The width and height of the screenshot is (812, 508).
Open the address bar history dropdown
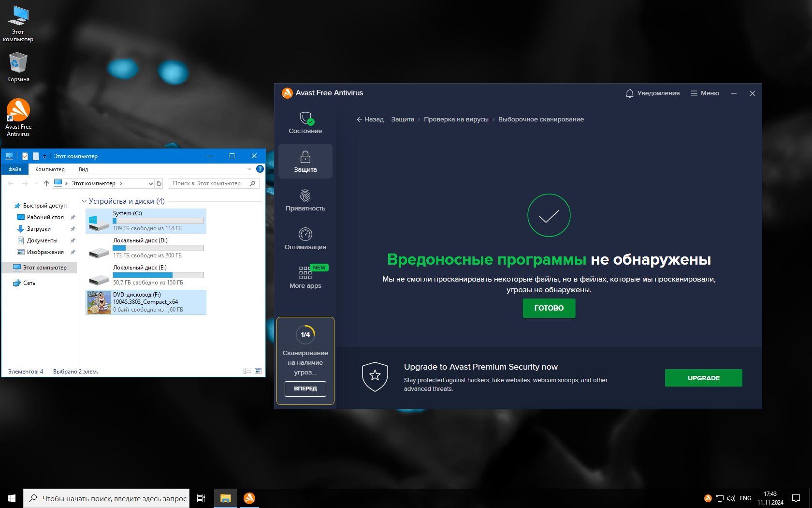[x=151, y=183]
